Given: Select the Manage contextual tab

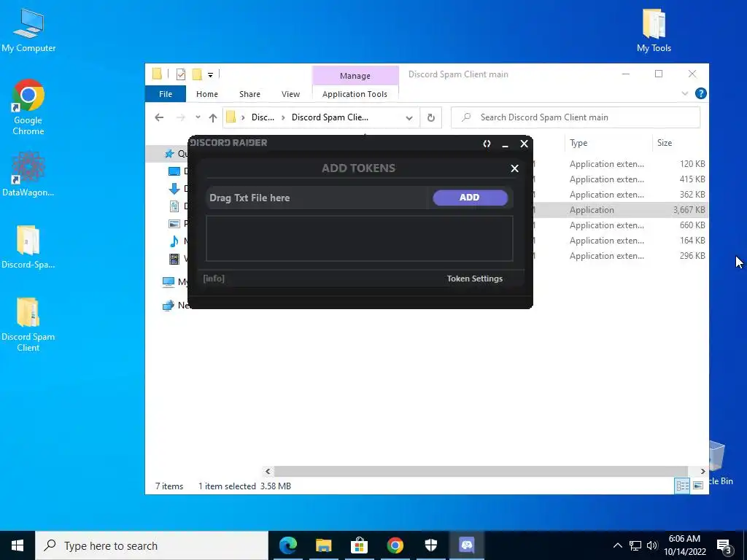Looking at the screenshot, I should pyautogui.click(x=355, y=76).
